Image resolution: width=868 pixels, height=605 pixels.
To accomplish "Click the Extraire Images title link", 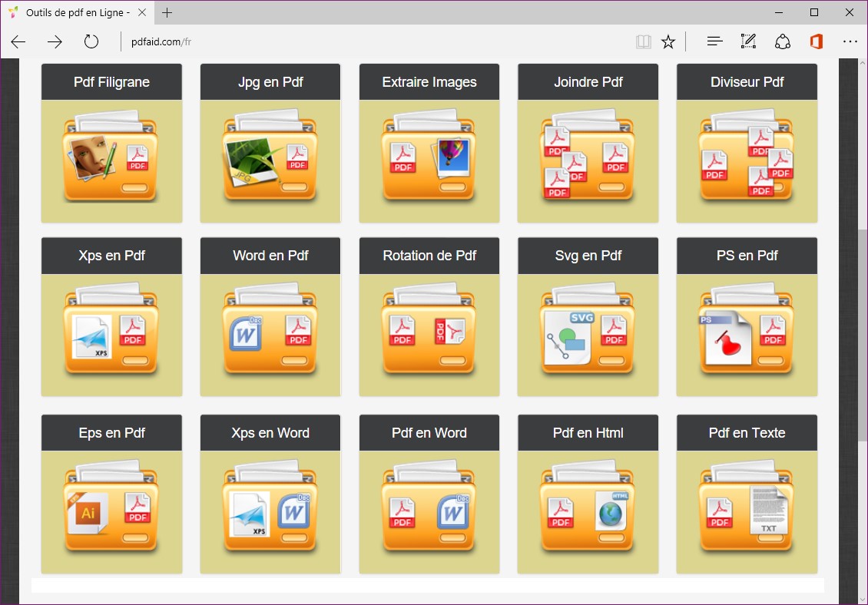I will point(429,82).
